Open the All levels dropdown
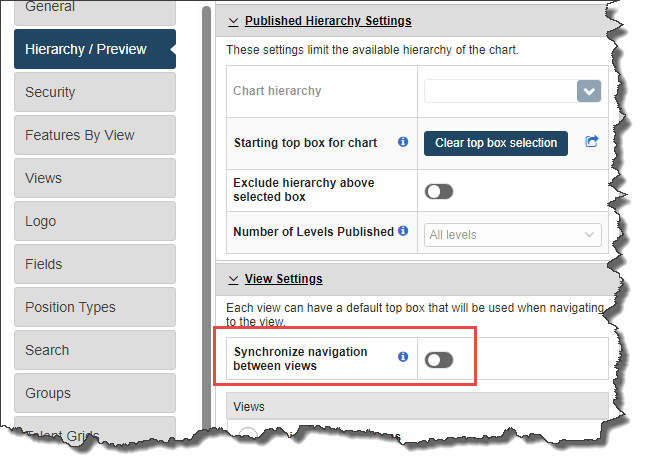The width and height of the screenshot is (648, 470). pos(512,235)
